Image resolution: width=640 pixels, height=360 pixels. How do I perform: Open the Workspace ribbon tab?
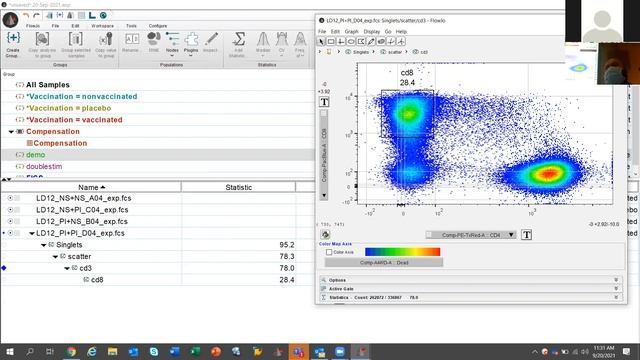tap(102, 26)
